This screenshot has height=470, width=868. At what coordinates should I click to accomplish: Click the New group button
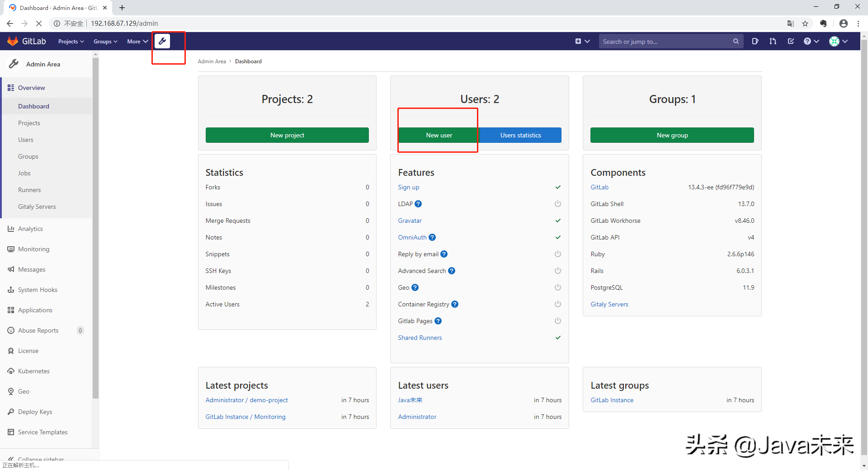pyautogui.click(x=672, y=135)
